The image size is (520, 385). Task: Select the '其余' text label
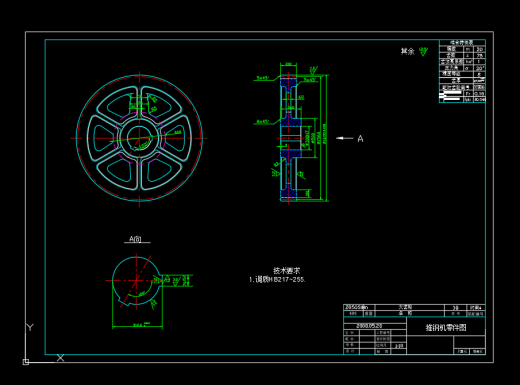click(x=407, y=51)
